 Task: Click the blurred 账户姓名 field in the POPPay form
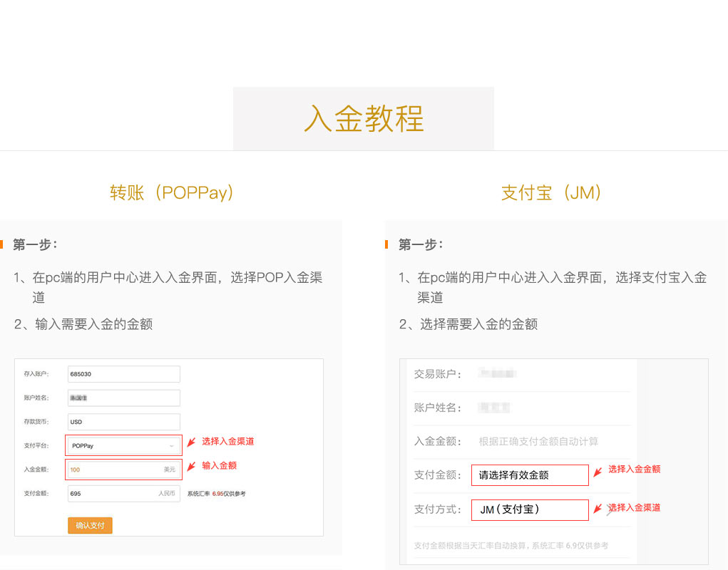pyautogui.click(x=123, y=398)
